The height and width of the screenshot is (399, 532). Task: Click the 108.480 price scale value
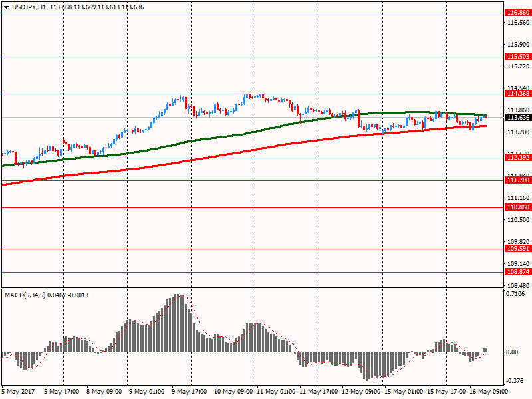[x=518, y=286]
